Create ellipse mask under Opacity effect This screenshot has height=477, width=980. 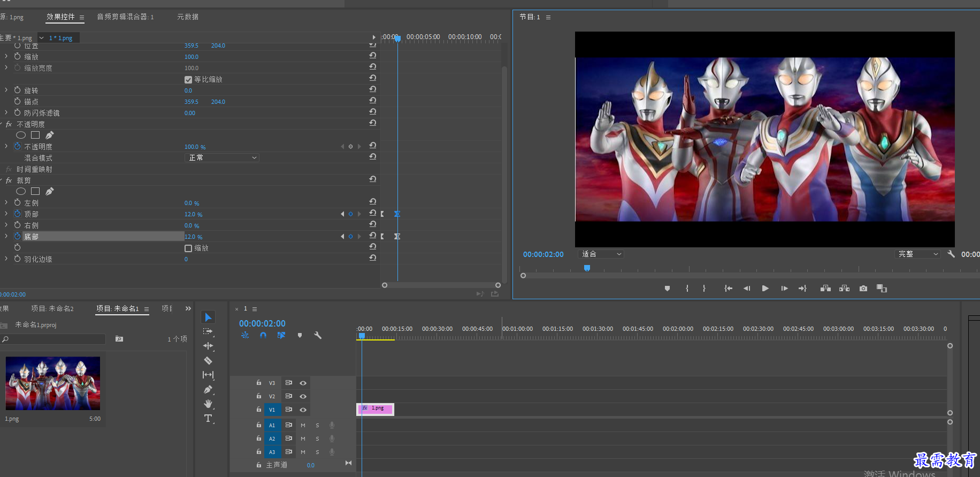[21, 135]
